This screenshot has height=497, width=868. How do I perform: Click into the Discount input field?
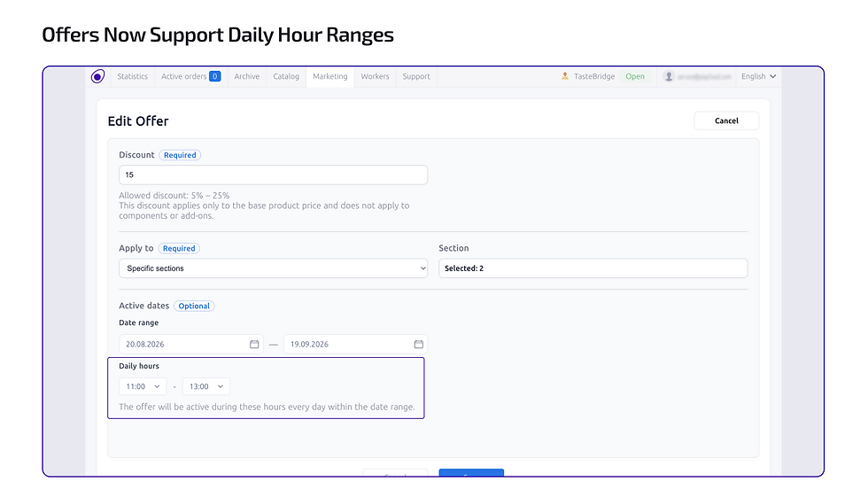(274, 175)
